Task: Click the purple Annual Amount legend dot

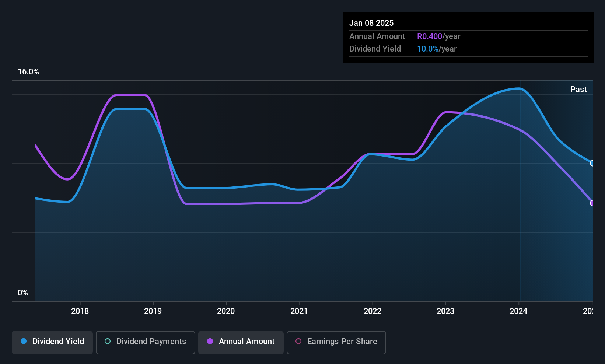Action: click(210, 341)
